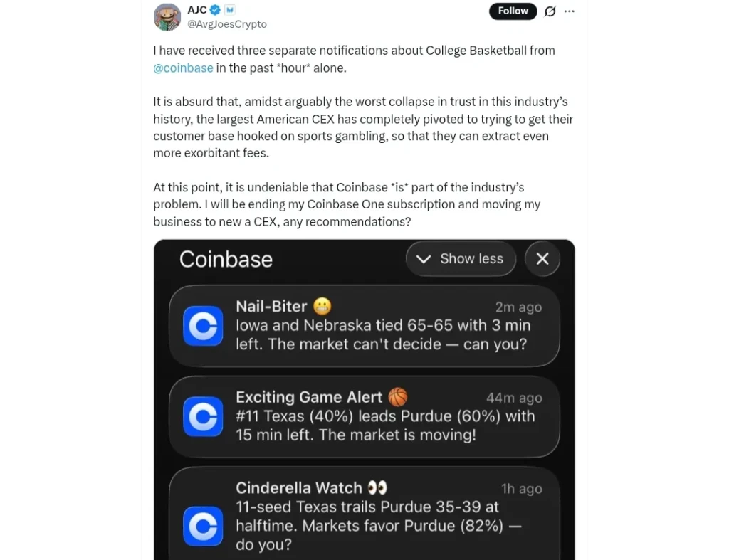Dismiss the Coinbase screenshot with the X
Viewport: 729px width, 560px height.
coord(542,258)
